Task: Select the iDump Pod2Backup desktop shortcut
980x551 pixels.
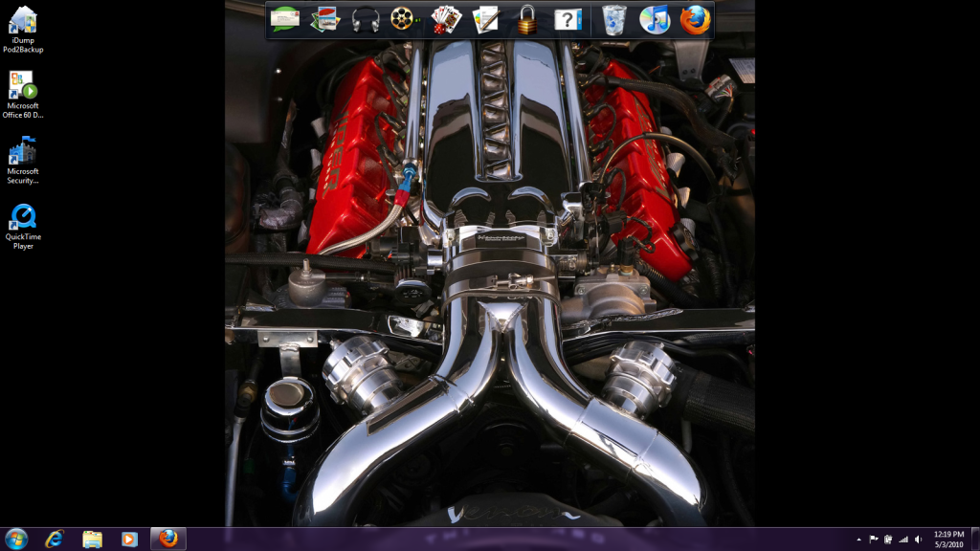Action: point(23,30)
